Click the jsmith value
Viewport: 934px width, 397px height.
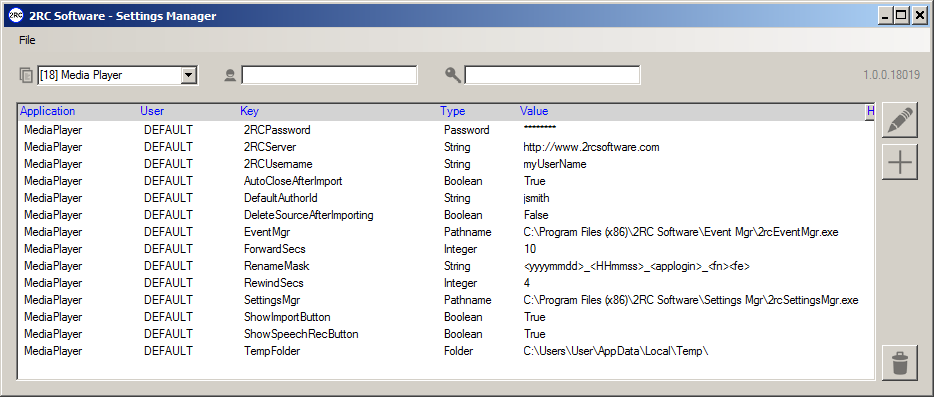[x=537, y=198]
